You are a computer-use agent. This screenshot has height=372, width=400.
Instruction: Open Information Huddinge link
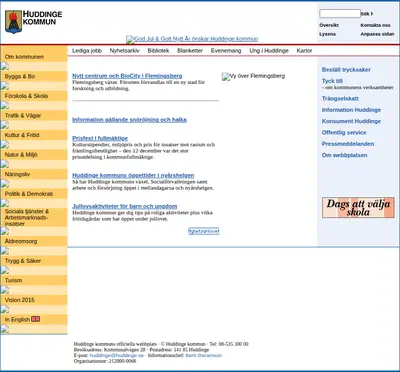(x=351, y=110)
